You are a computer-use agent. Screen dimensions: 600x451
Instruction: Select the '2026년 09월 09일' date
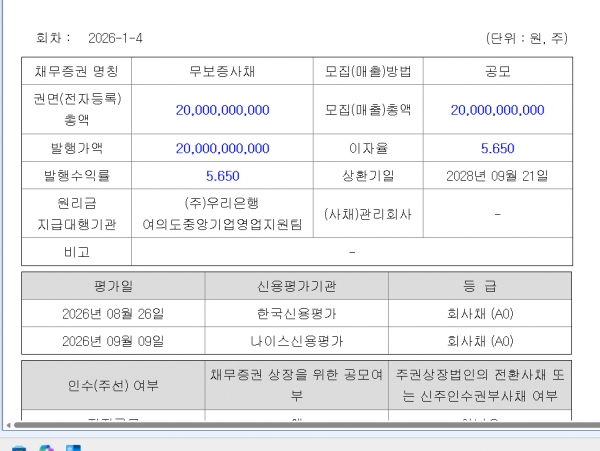113,341
